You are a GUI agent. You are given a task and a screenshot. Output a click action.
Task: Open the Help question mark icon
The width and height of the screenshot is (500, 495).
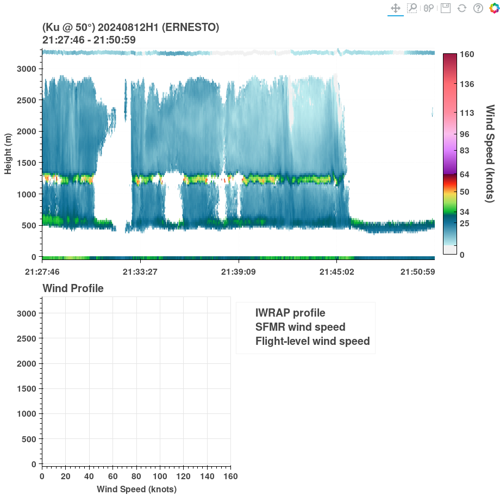pos(478,8)
